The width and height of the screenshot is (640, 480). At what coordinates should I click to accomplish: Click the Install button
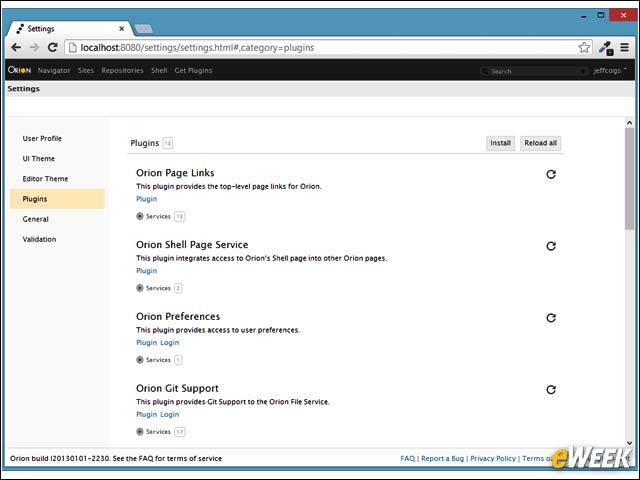[500, 143]
